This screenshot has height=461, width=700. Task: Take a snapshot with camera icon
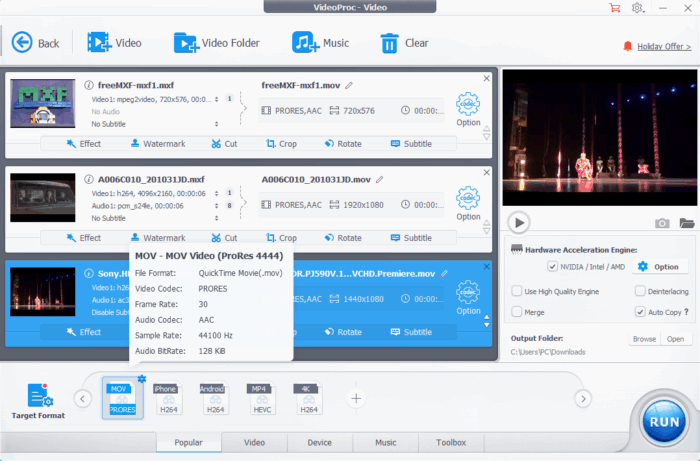(x=662, y=223)
